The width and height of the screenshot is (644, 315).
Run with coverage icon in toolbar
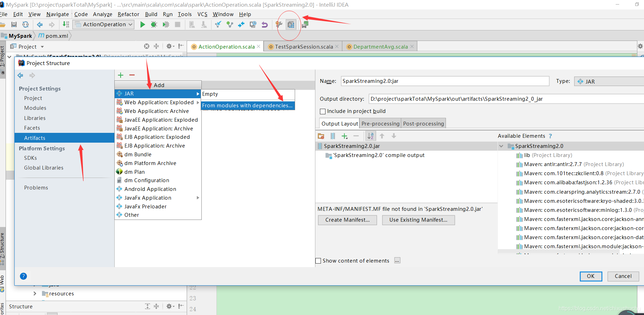(166, 24)
